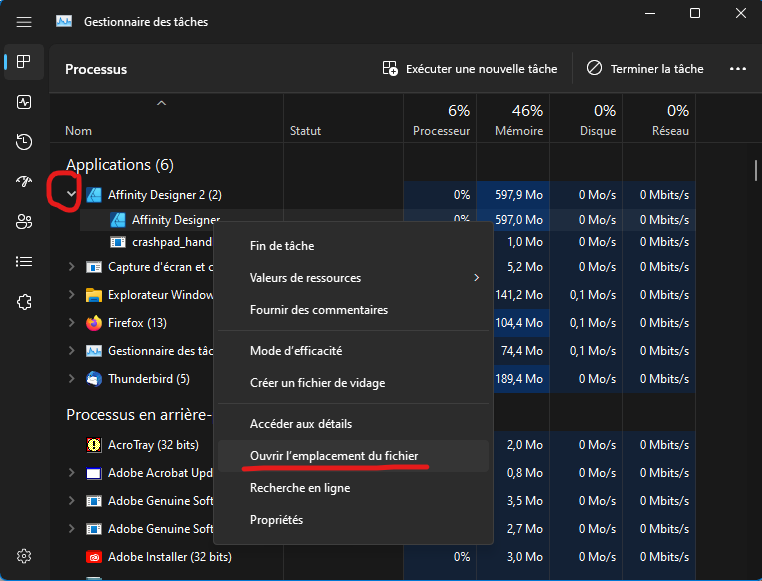Open the App history sidebar icon

[x=24, y=142]
